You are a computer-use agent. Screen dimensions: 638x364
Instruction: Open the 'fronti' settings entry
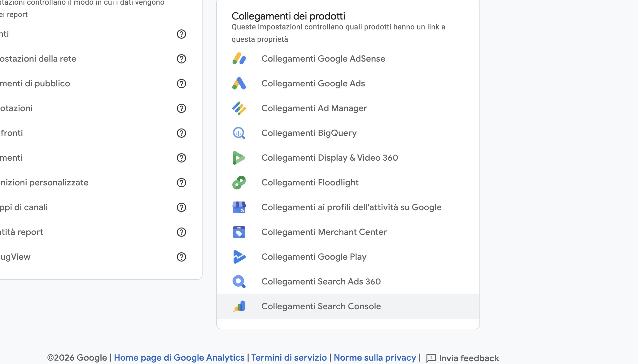(x=11, y=133)
